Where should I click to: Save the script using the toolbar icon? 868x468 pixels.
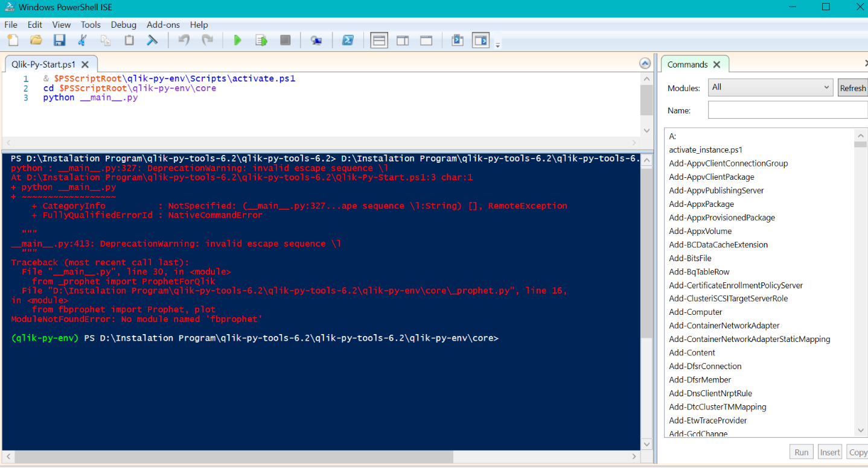click(58, 40)
